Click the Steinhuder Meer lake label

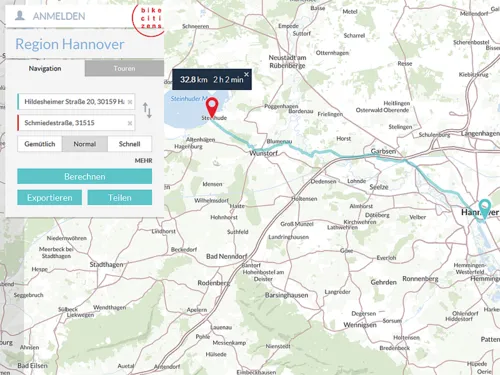pos(189,99)
